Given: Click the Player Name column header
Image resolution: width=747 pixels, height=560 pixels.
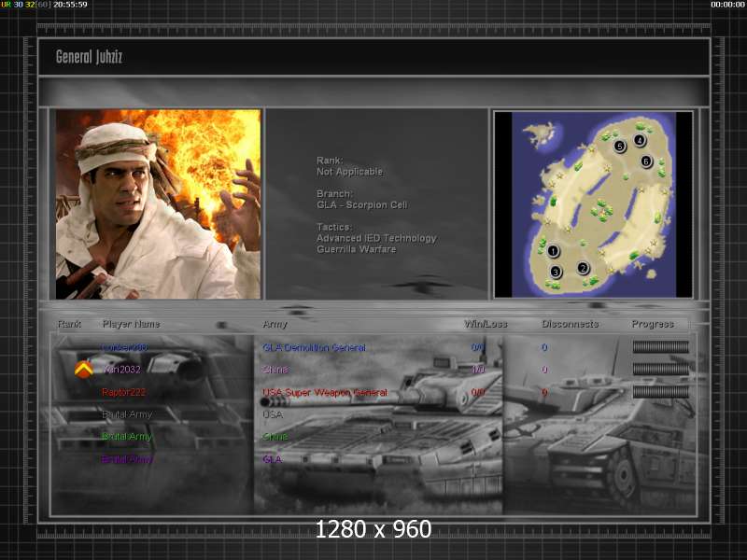Looking at the screenshot, I should point(131,324).
